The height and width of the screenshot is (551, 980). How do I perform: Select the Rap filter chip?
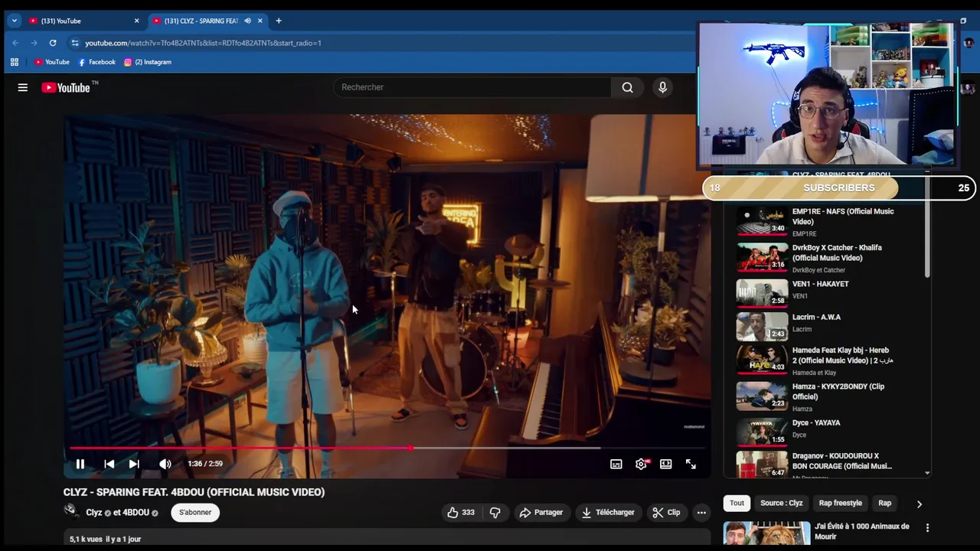(x=884, y=504)
